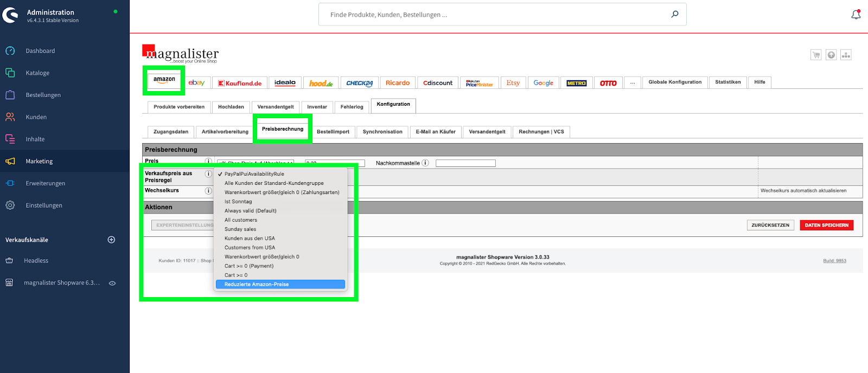
Task: Select the METRO marketplace tab
Action: (x=576, y=83)
